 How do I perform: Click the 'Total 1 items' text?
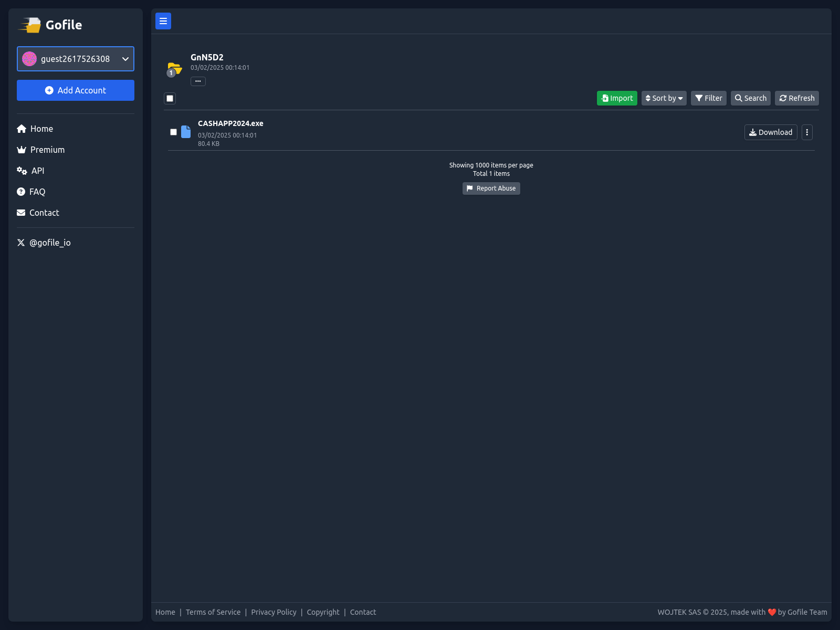[491, 174]
